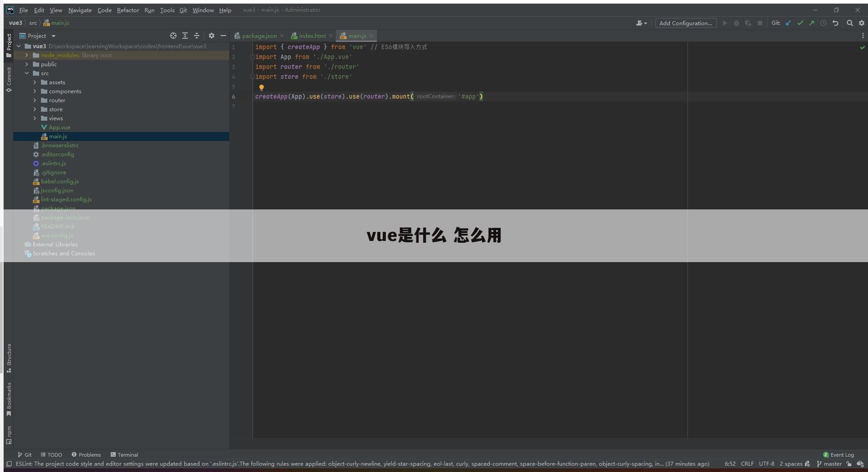Click Collapse All icon in Project panel
Image resolution: width=868 pixels, height=472 pixels.
[x=197, y=36]
